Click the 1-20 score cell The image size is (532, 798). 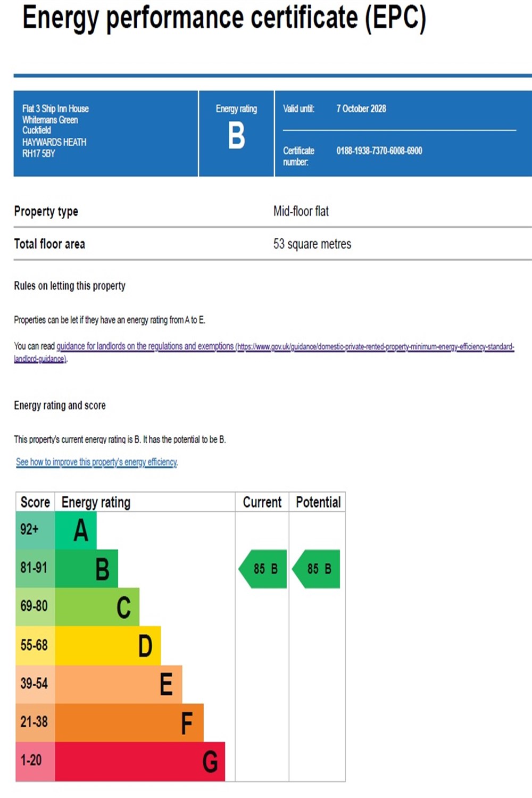pos(35,761)
